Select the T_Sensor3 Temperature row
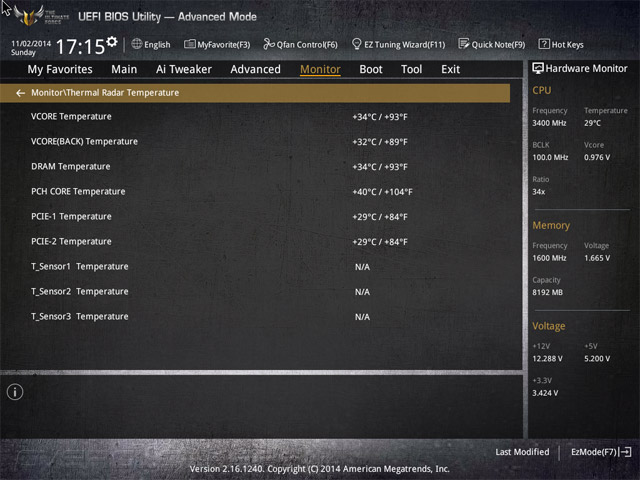This screenshot has height=480, width=640. coord(255,317)
